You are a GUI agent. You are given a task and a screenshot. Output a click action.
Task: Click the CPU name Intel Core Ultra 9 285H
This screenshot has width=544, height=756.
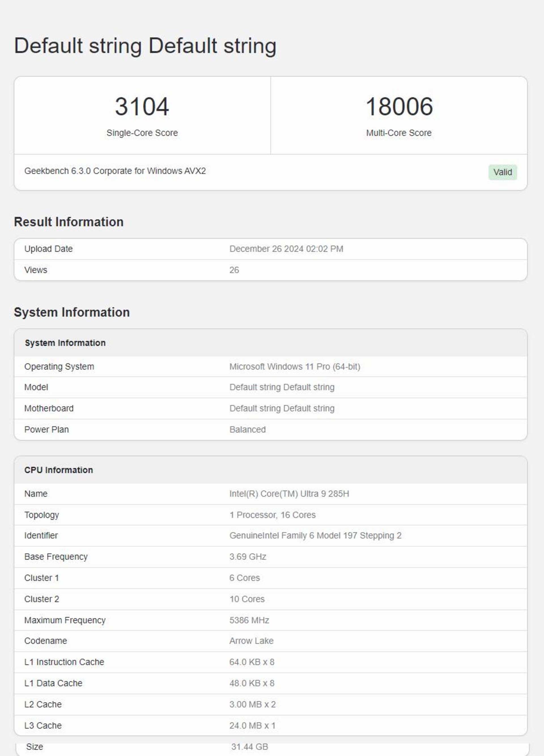pyautogui.click(x=289, y=494)
